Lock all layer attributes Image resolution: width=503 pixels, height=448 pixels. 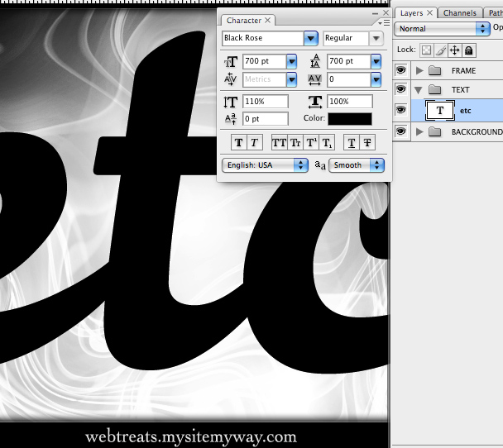[x=469, y=50]
